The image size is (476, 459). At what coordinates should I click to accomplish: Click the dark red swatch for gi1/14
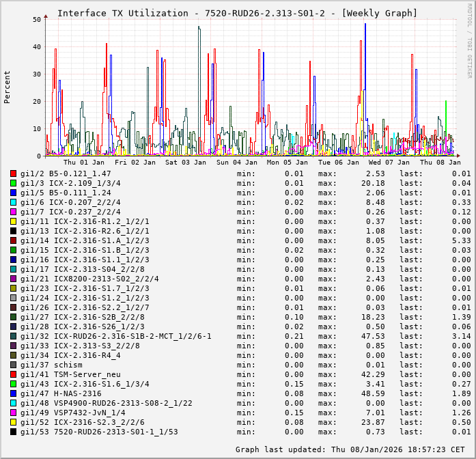[13, 240]
